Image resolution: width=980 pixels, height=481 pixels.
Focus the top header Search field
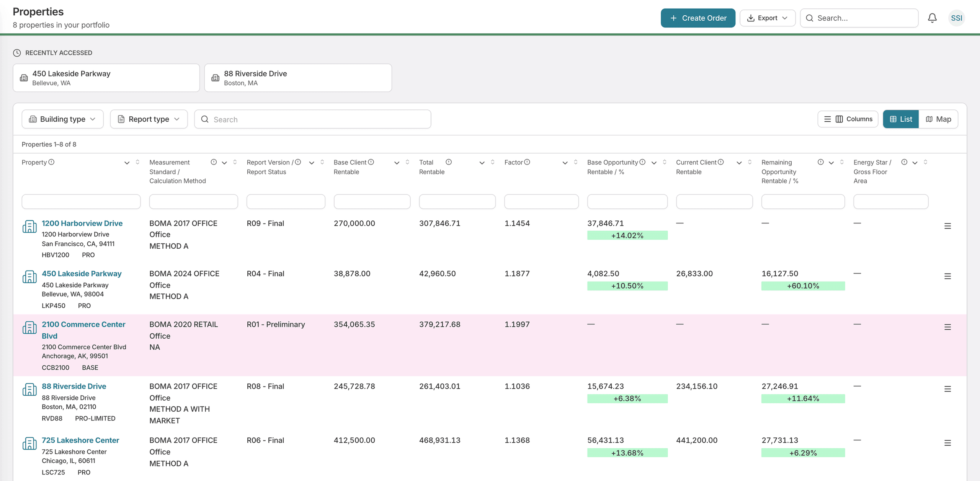click(859, 18)
